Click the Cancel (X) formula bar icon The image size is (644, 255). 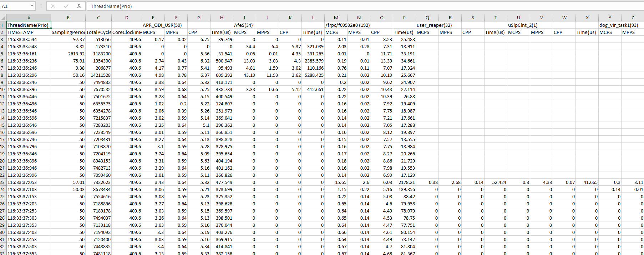pos(53,6)
